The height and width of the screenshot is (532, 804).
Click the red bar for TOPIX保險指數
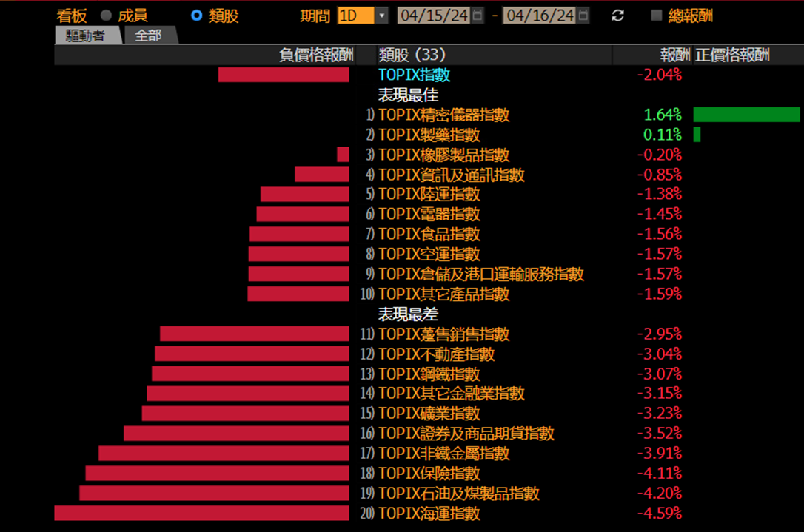coord(218,473)
